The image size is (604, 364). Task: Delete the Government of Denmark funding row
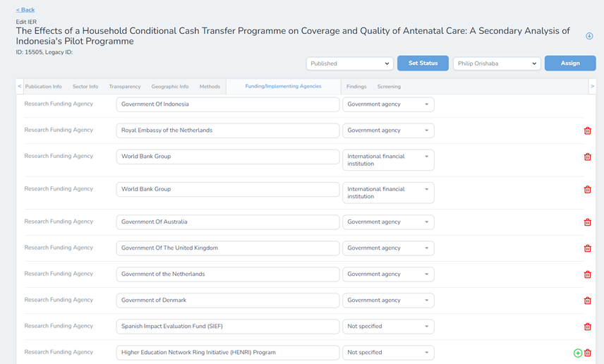tap(587, 301)
